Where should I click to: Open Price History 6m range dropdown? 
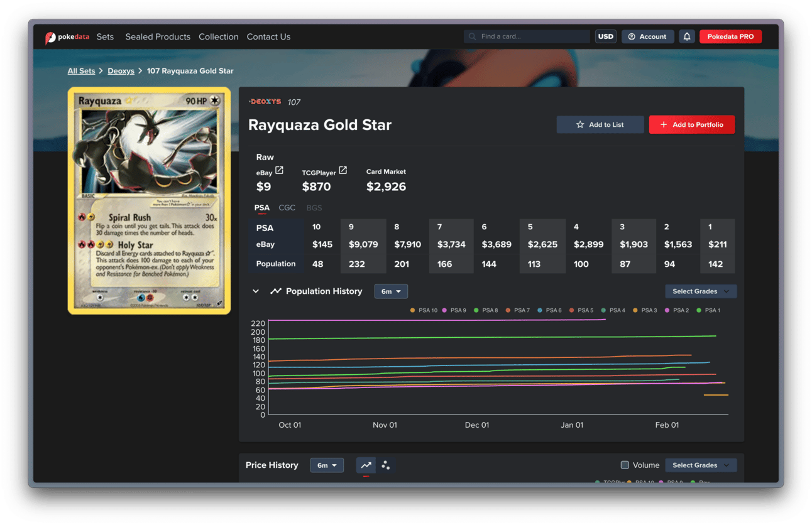327,465
